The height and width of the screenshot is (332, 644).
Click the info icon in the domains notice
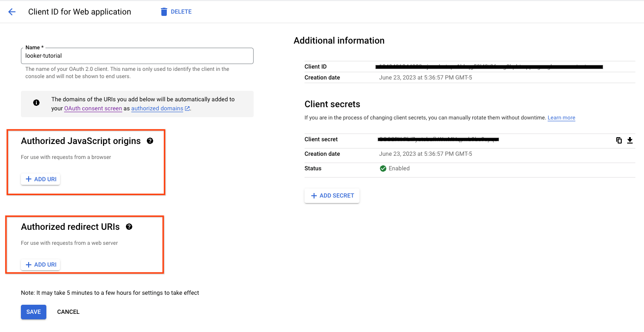(36, 103)
